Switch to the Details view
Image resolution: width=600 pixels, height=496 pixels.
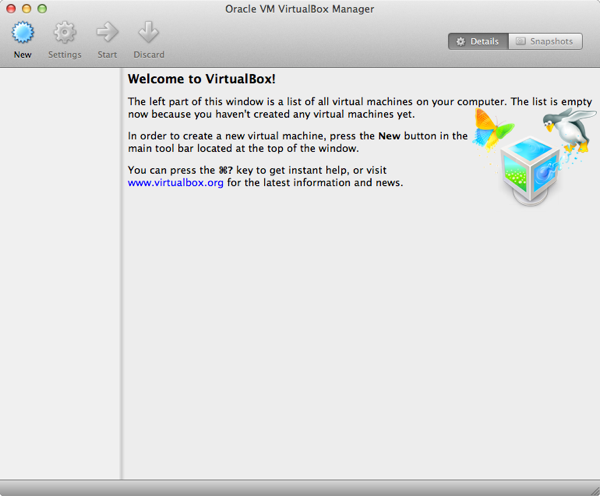point(477,41)
